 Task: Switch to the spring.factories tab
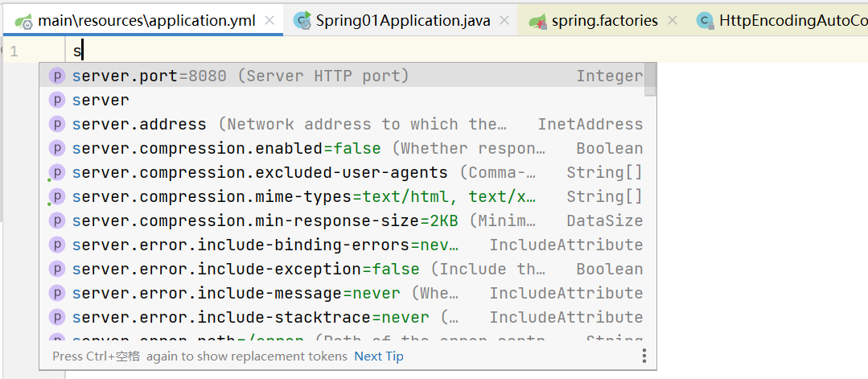tap(604, 21)
